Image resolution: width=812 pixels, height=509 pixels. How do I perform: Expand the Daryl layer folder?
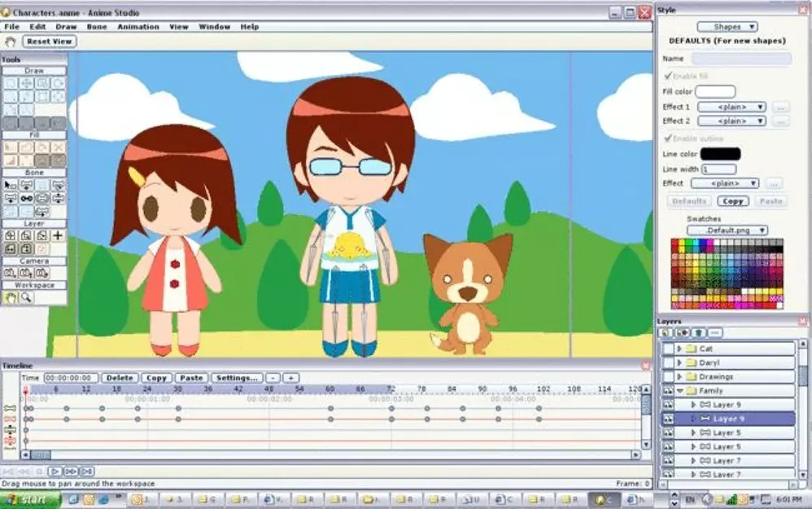point(679,362)
